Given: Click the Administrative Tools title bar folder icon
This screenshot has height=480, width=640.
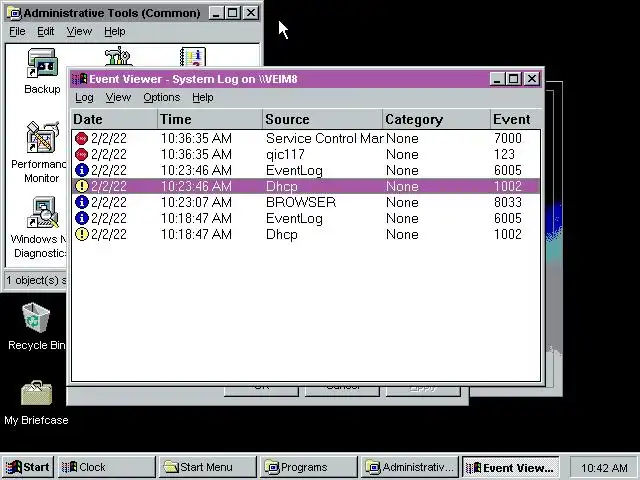Looking at the screenshot, I should pyautogui.click(x=13, y=13).
